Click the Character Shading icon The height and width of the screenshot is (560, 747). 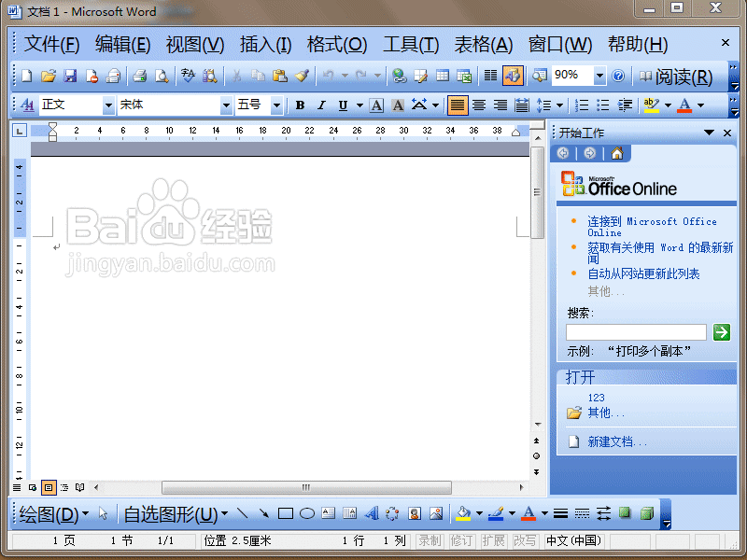coord(398,105)
